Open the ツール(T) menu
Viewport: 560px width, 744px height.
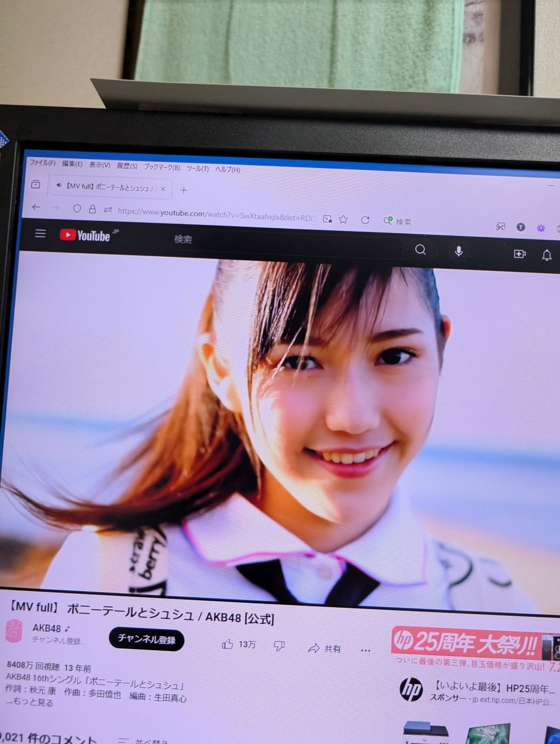click(x=198, y=168)
